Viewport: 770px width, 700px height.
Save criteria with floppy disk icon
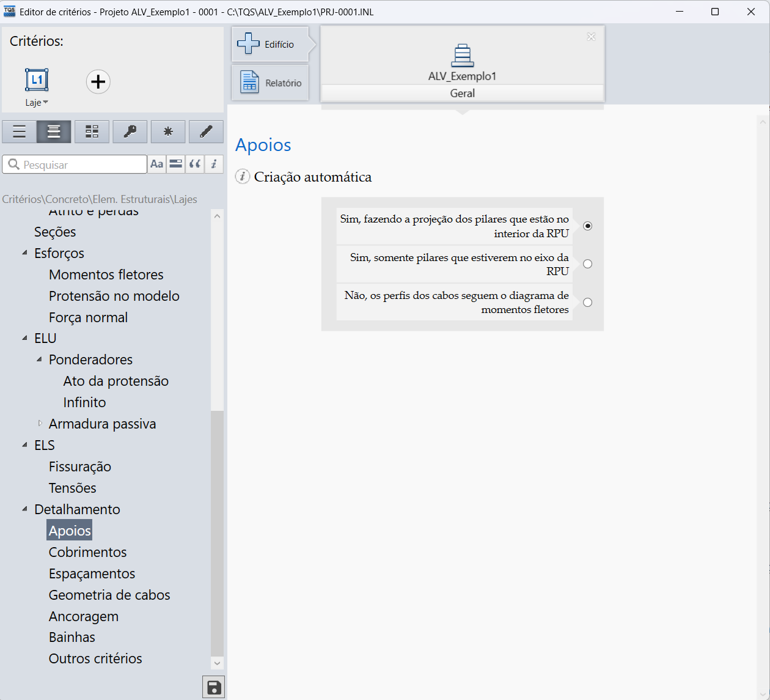click(214, 687)
